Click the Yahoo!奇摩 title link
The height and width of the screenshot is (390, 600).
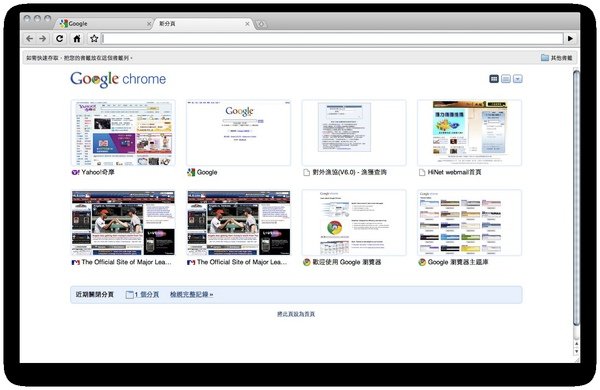coord(98,172)
